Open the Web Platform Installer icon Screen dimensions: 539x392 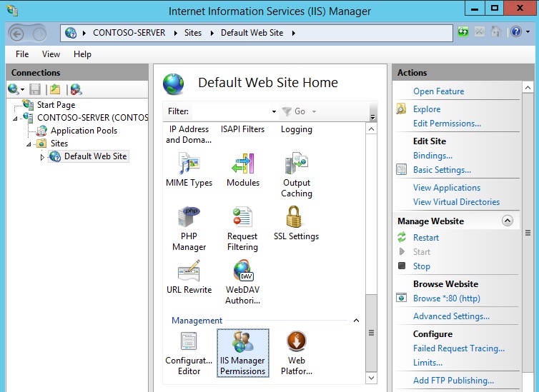click(296, 343)
